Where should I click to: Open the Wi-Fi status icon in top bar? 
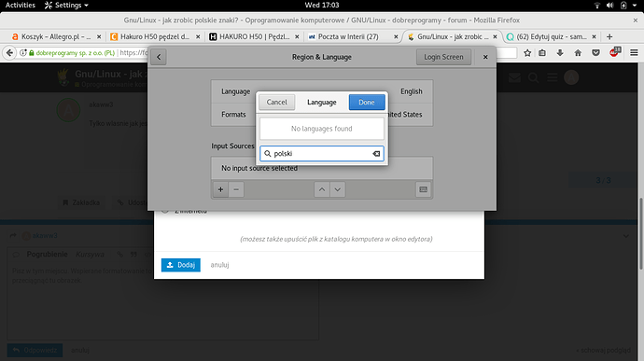(x=597, y=6)
